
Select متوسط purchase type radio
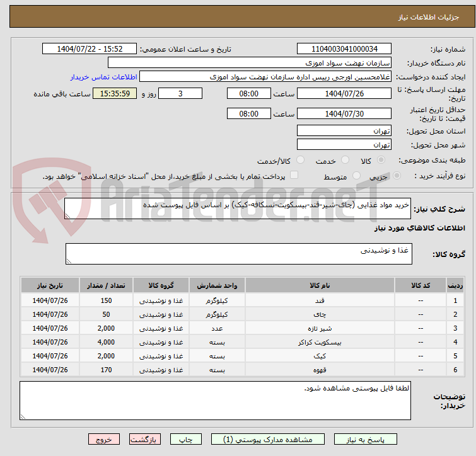click(x=356, y=176)
